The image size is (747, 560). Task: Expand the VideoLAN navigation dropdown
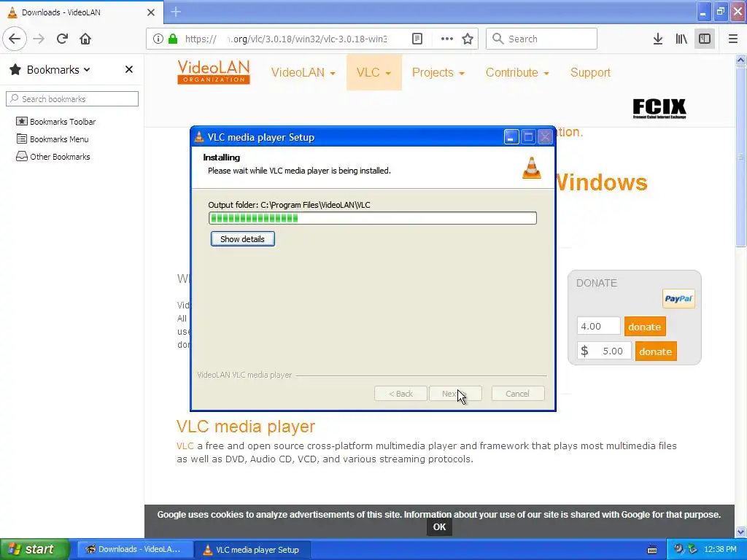point(303,72)
